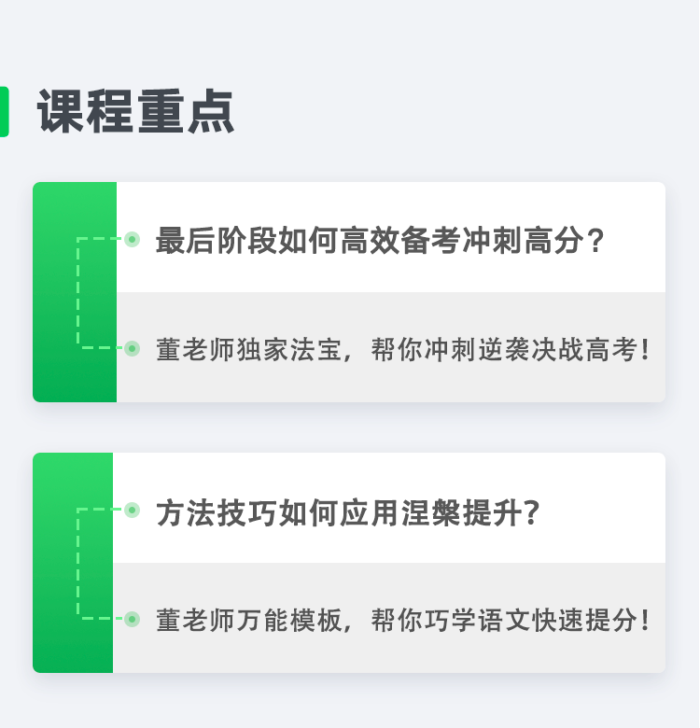The image size is (700, 728).
Task: Click bullet dot next to 方法技巧如何应用涅槃提升
Action: coord(133,510)
